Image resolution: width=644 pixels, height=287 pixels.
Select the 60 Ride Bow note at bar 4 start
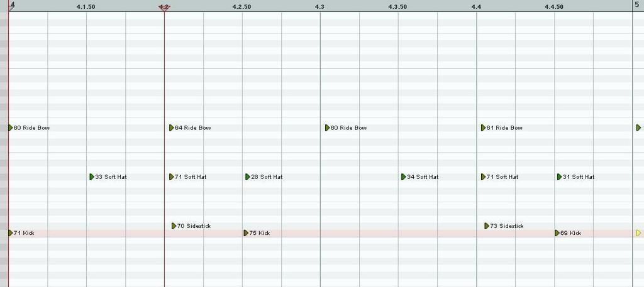coord(11,128)
